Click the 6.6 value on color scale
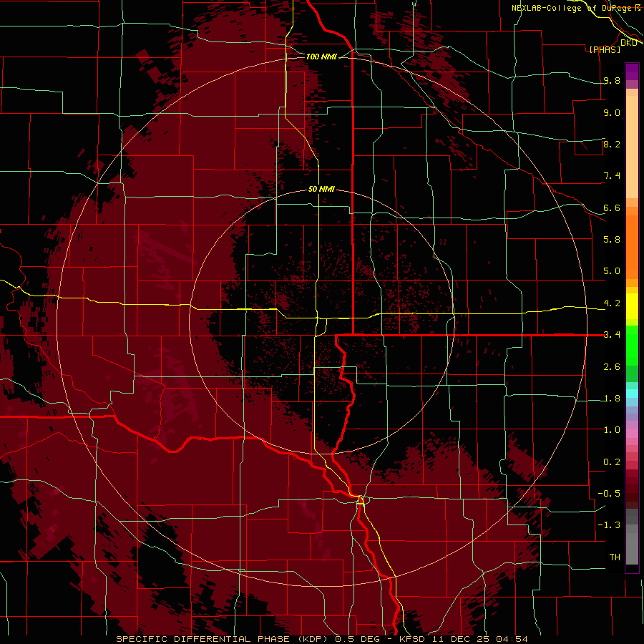Viewport: 644px width, 644px height. (x=612, y=208)
